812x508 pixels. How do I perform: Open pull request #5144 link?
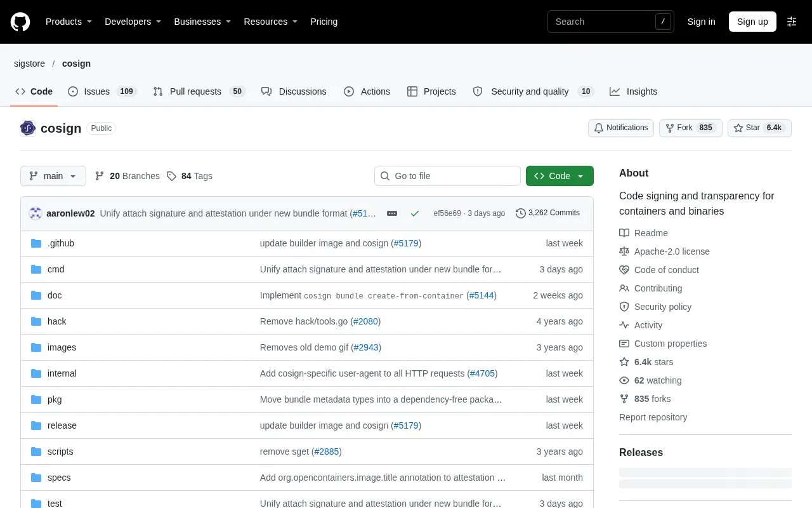pos(481,295)
